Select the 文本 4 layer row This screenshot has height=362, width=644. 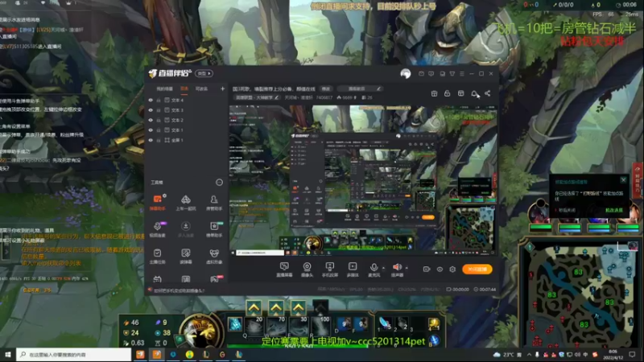coord(187,100)
